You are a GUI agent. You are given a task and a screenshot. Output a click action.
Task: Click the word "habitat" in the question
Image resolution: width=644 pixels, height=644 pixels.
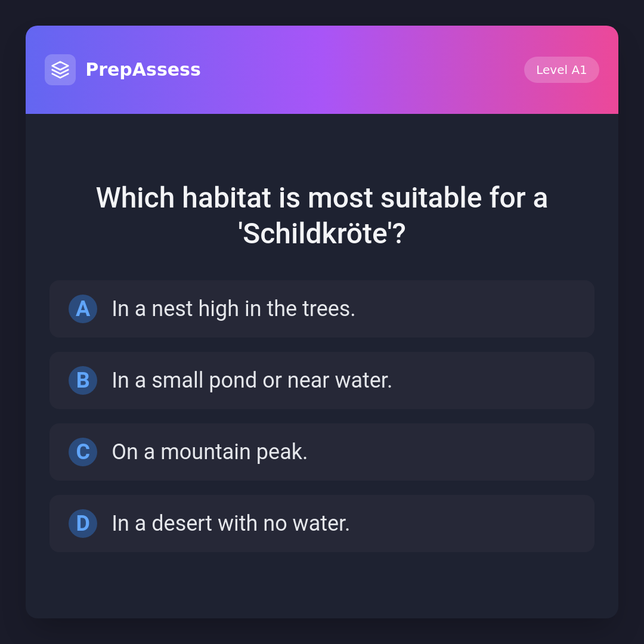(x=227, y=198)
